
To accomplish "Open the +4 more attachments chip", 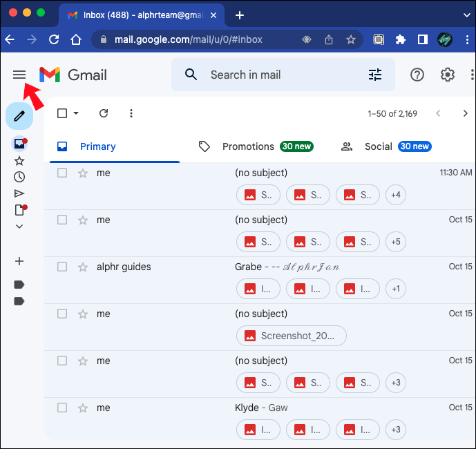I will (x=396, y=195).
